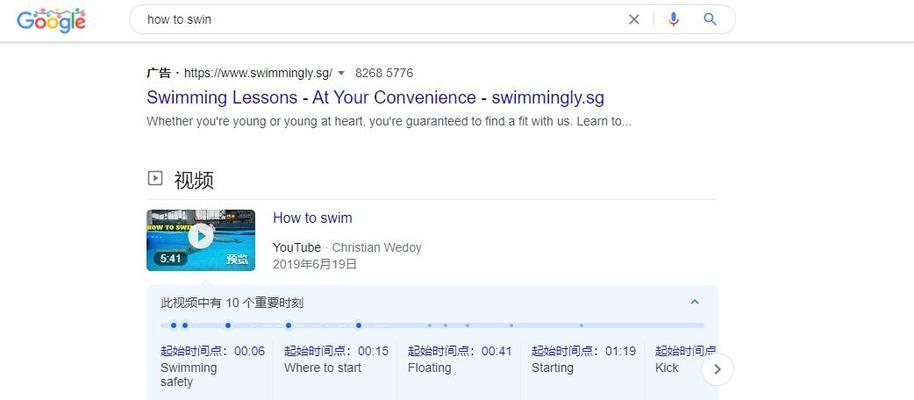Collapse the key moments panel chevron
This screenshot has width=914, height=400.
(694, 302)
